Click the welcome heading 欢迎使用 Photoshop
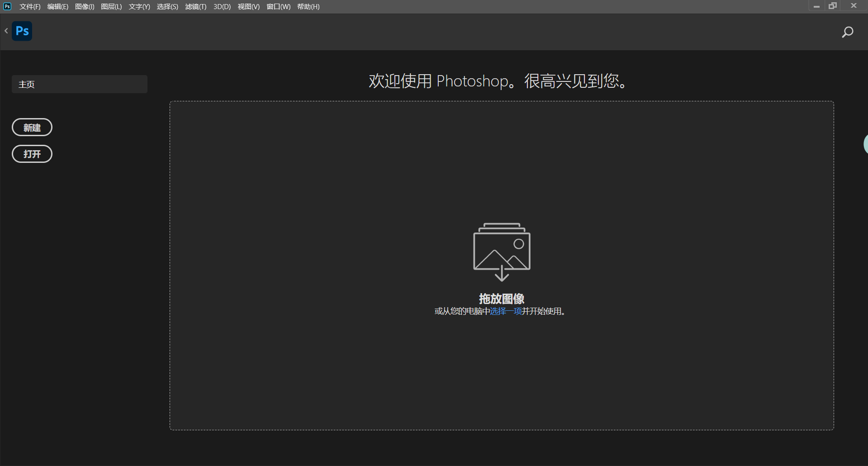868x466 pixels. (x=498, y=81)
